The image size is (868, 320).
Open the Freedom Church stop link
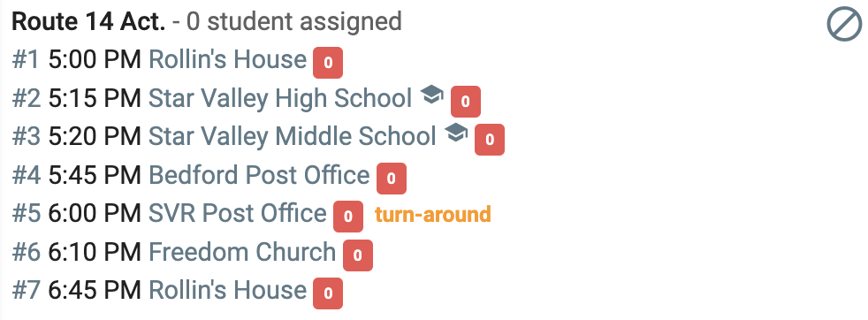(242, 252)
